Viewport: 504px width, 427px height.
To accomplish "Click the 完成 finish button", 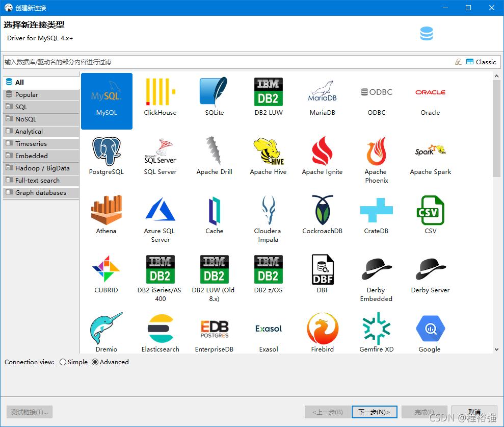I will click(425, 412).
